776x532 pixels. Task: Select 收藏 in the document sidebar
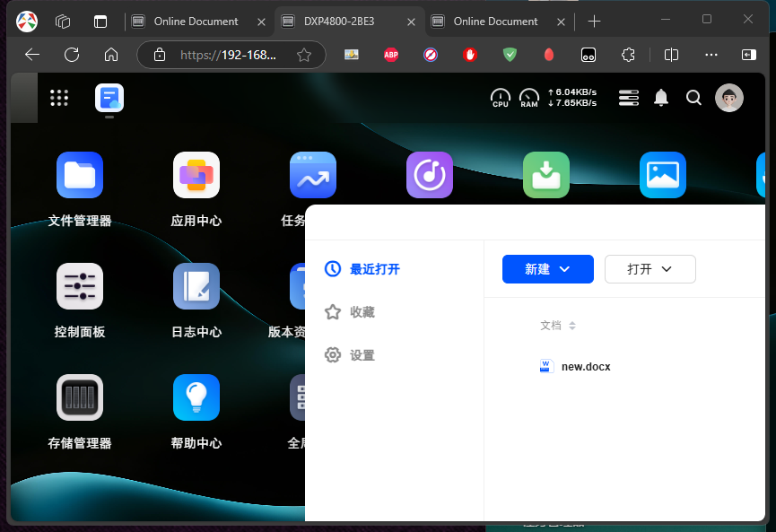click(362, 312)
